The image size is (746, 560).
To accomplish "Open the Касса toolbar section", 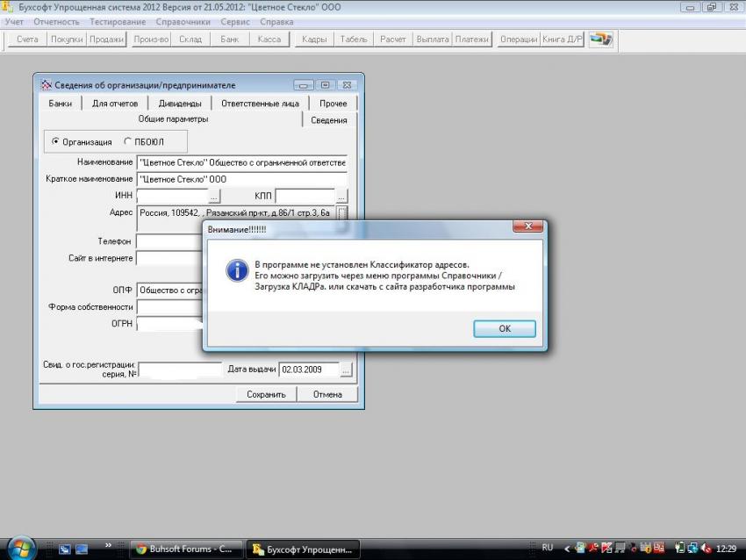I will (x=269, y=39).
